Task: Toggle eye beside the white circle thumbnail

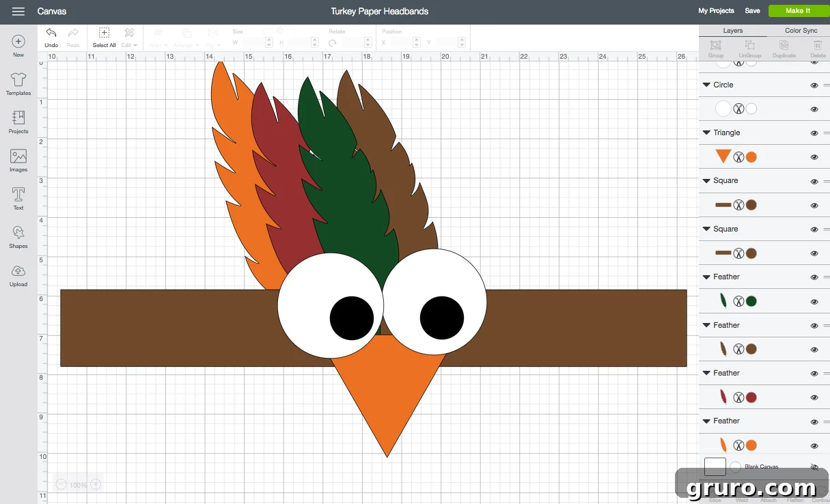Action: (x=814, y=109)
